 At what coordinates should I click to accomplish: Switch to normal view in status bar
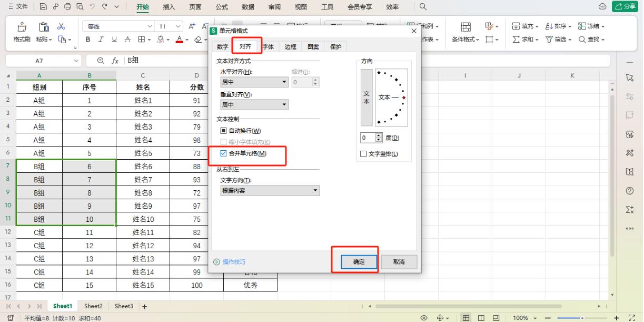[467, 318]
